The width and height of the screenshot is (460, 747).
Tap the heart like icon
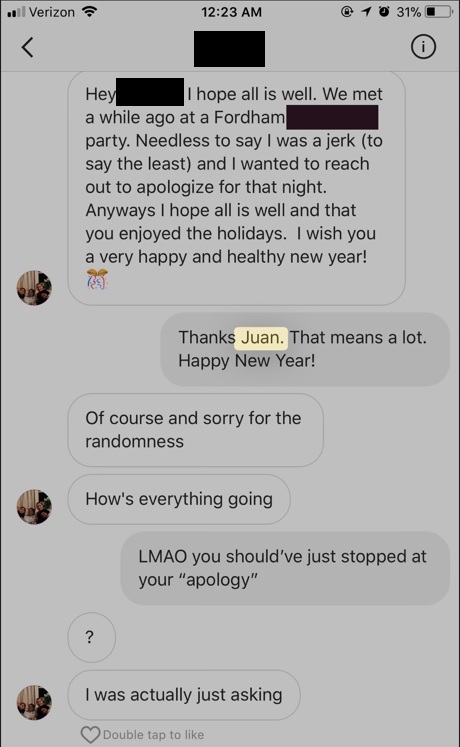(x=90, y=735)
